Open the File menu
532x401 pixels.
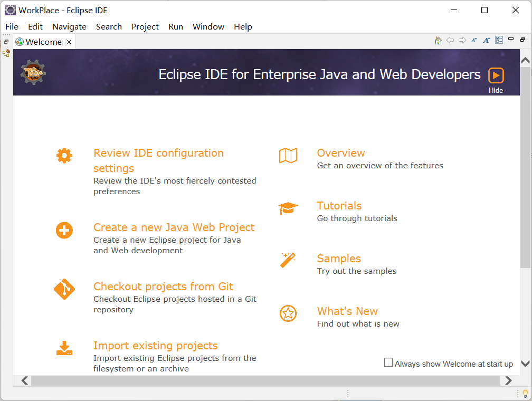(12, 27)
